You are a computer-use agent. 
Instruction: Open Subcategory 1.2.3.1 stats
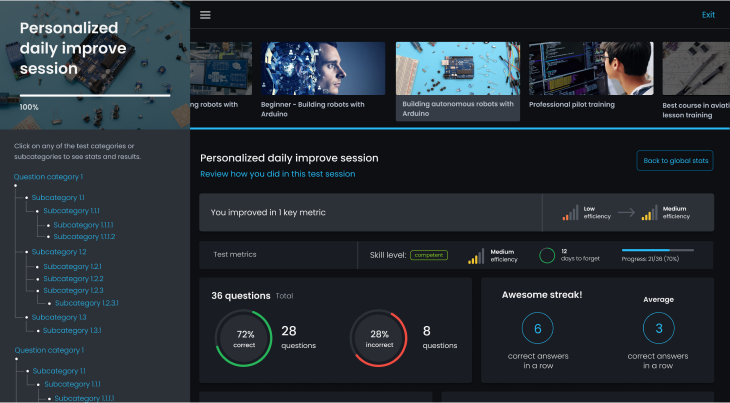86,303
